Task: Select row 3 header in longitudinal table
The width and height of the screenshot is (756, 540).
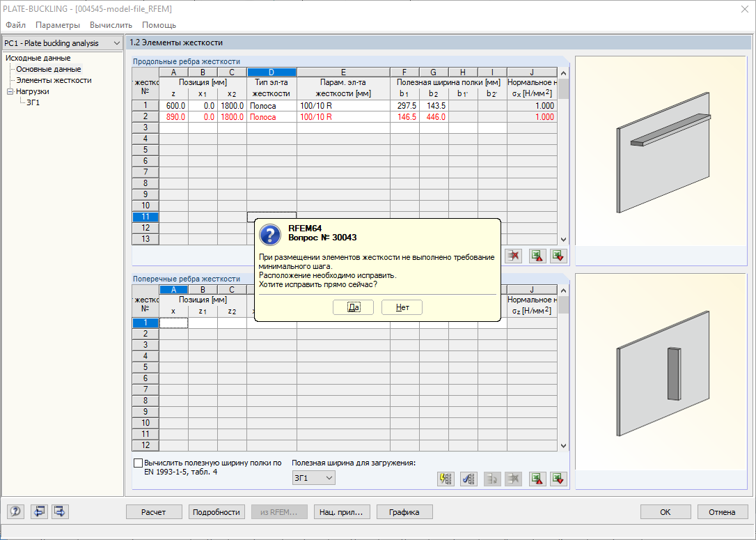Action: (145, 128)
